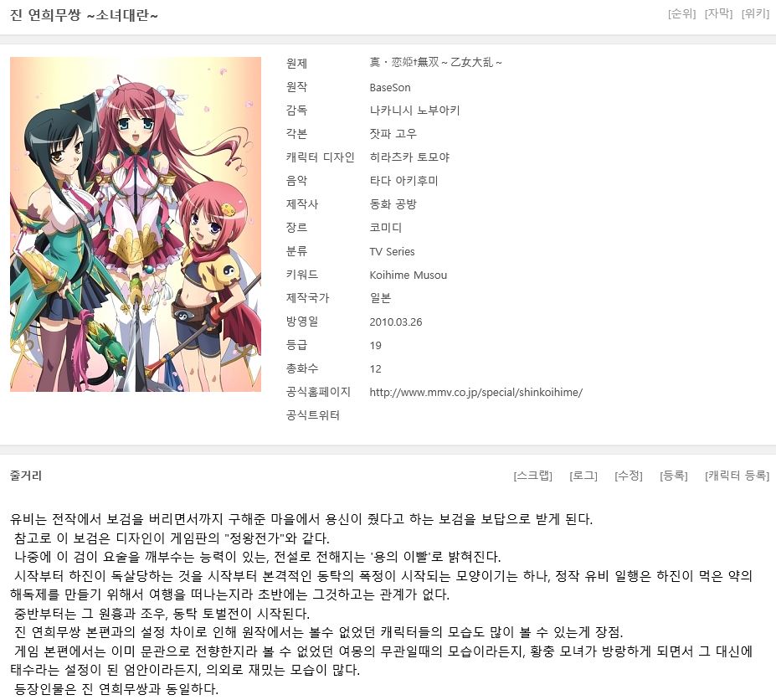Click the page title 진 연희무쌍
The width and height of the screenshot is (776, 700).
[x=85, y=15]
